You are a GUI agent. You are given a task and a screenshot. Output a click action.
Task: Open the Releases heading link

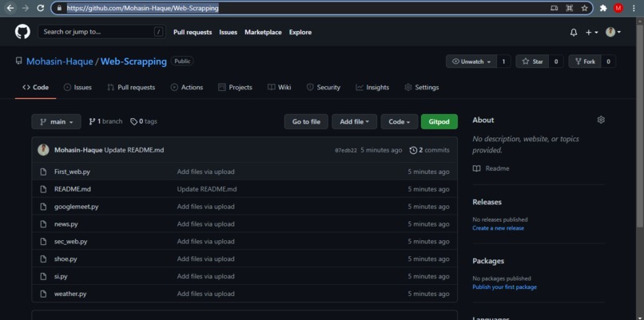coord(487,202)
